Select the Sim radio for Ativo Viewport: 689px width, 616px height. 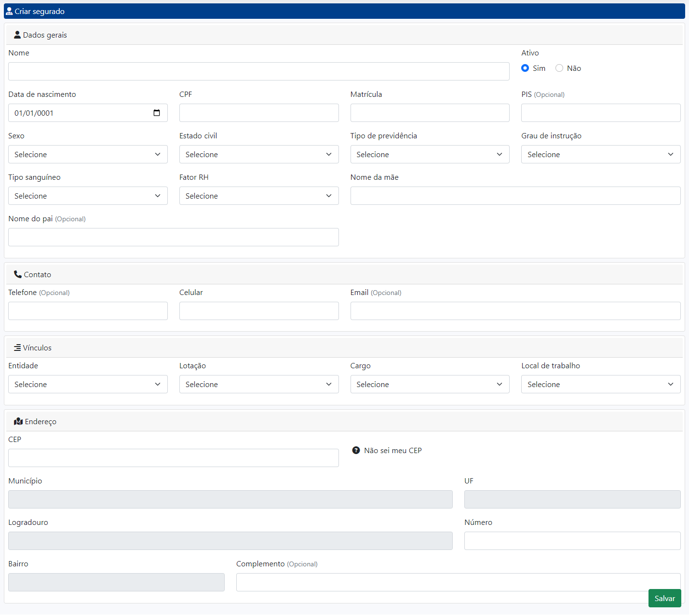point(525,68)
